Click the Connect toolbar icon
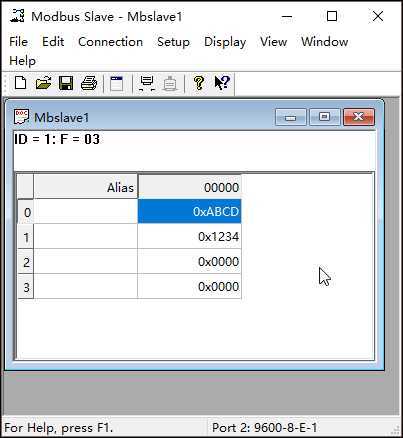 click(147, 83)
